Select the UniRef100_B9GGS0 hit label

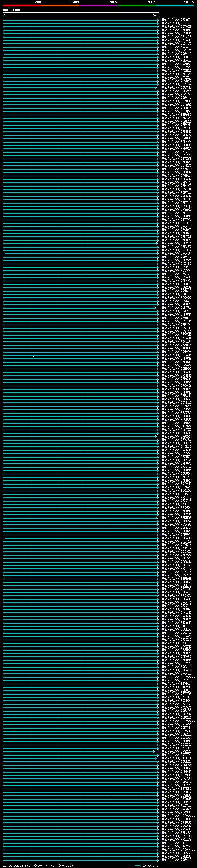click(177, 399)
